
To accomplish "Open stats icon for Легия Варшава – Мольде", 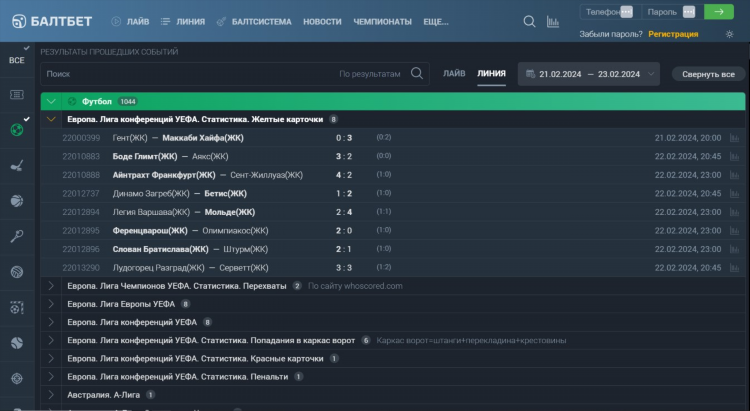I will [x=734, y=212].
